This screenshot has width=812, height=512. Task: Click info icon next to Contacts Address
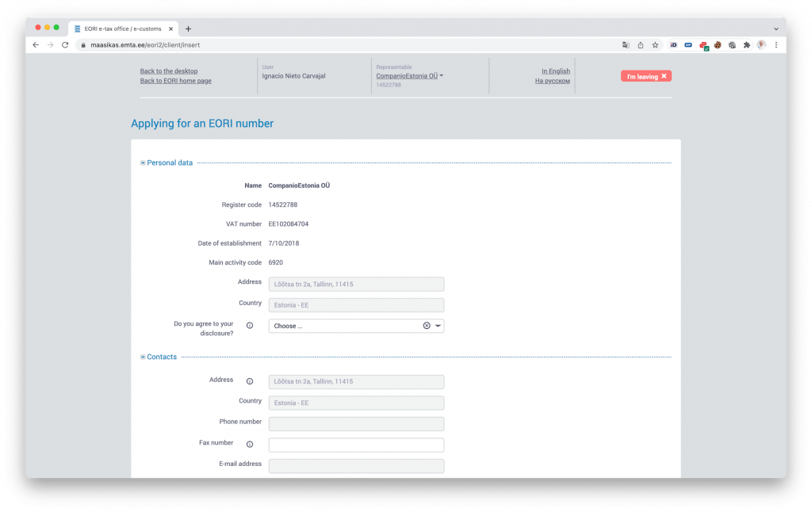click(250, 381)
